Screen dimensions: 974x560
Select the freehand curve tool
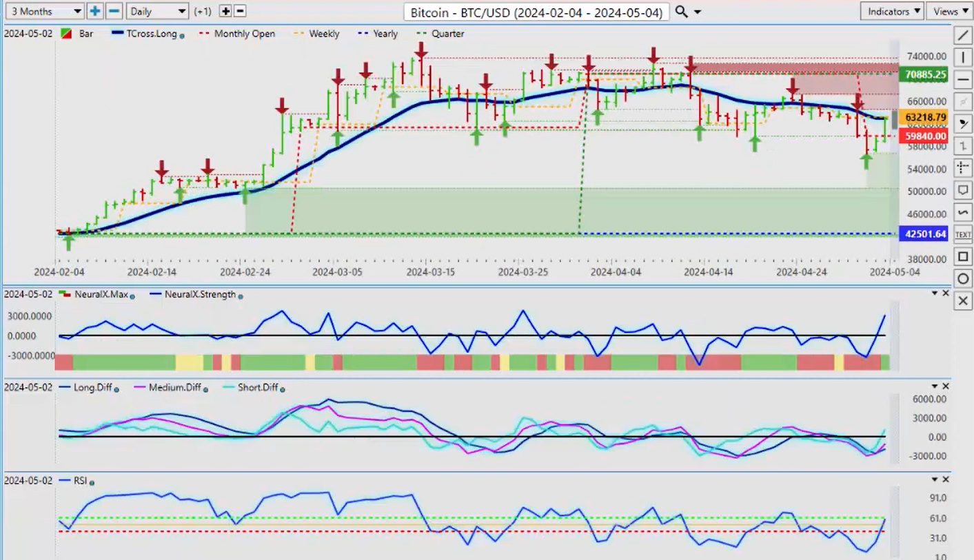point(963,212)
